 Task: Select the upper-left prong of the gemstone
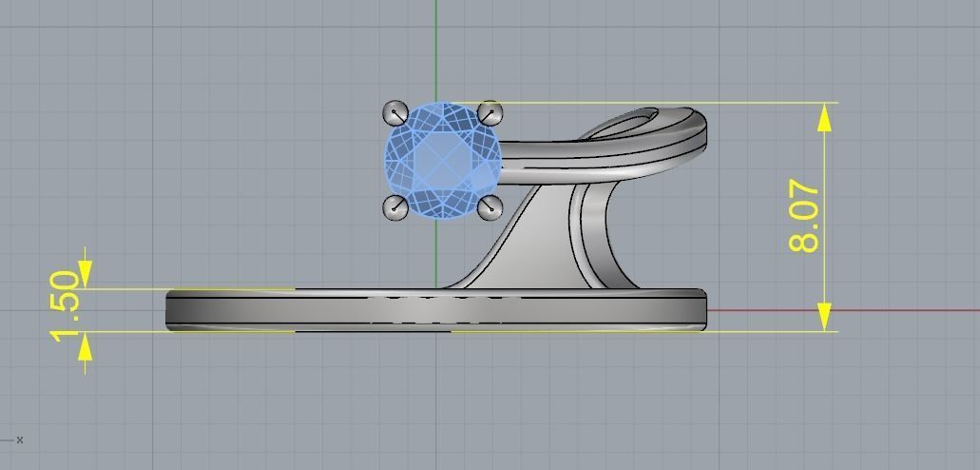pos(395,113)
